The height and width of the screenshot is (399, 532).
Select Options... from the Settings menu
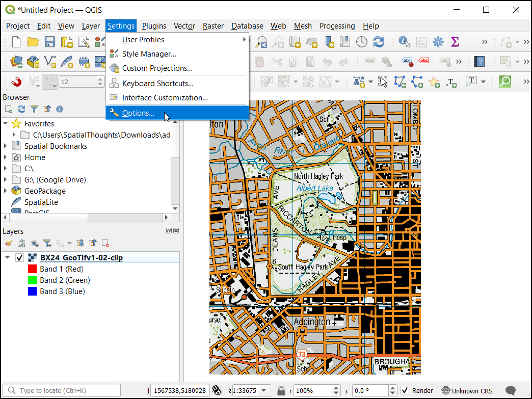pyautogui.click(x=138, y=113)
